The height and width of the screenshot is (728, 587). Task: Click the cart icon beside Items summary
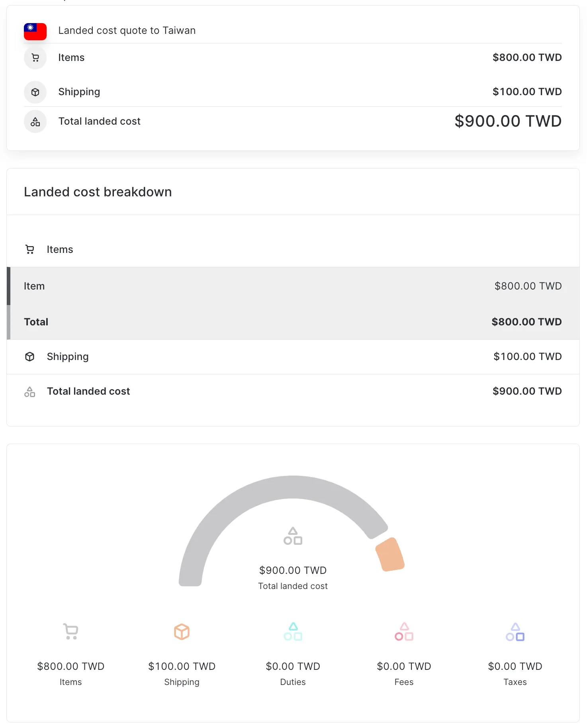[35, 58]
